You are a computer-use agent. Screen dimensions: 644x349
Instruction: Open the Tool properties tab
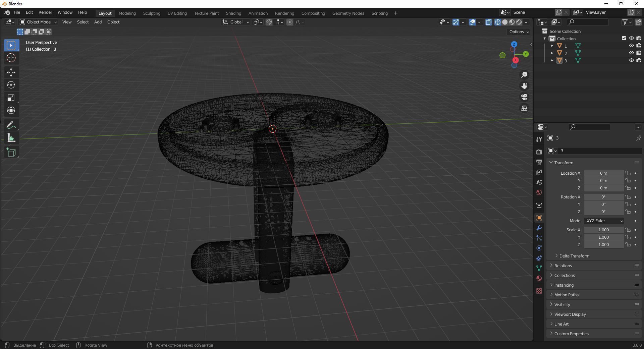[539, 139]
